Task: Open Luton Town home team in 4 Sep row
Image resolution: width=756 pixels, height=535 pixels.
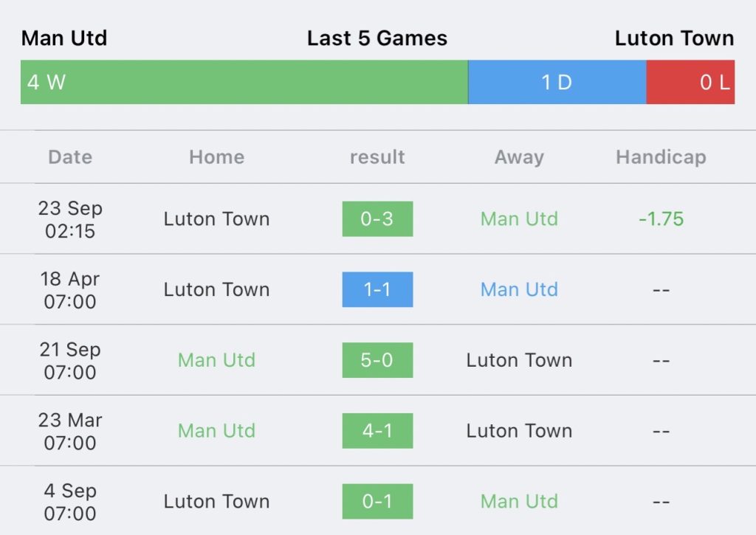Action: click(x=216, y=501)
